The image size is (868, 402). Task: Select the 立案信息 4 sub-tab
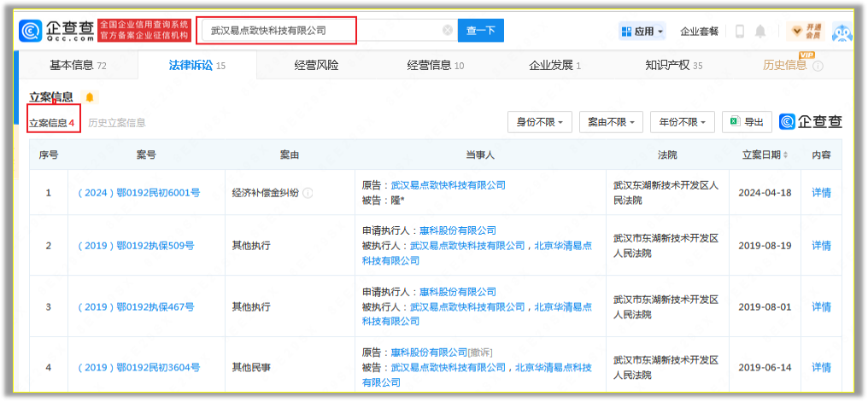(x=52, y=123)
